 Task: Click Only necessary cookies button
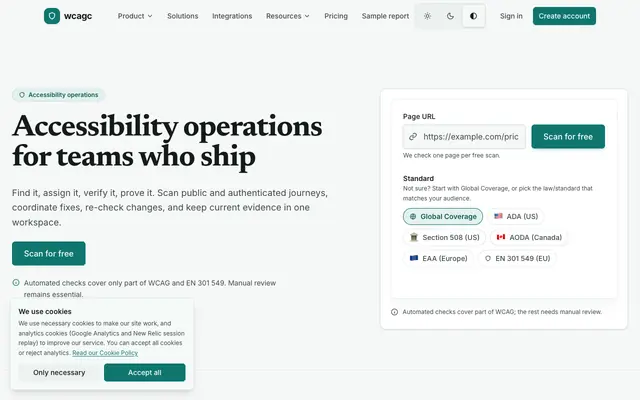pyautogui.click(x=59, y=373)
